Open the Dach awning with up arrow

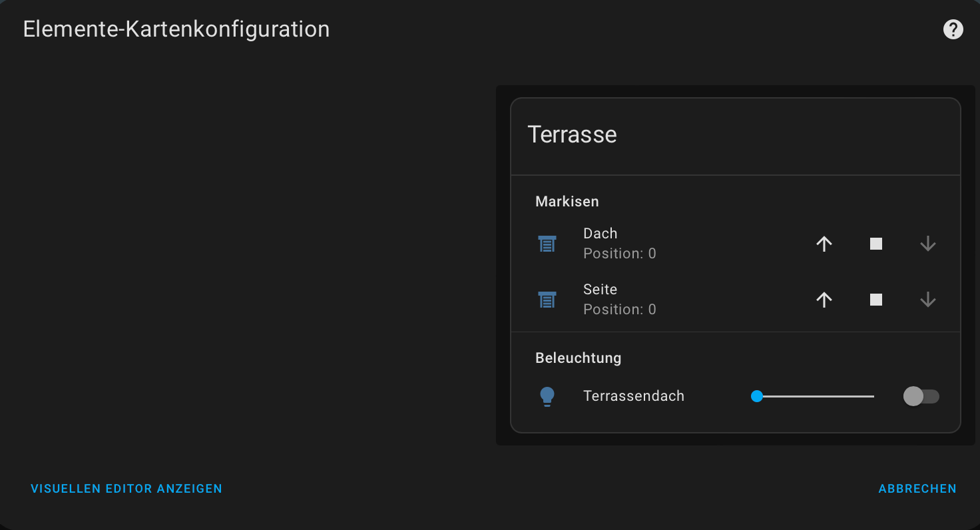point(824,244)
